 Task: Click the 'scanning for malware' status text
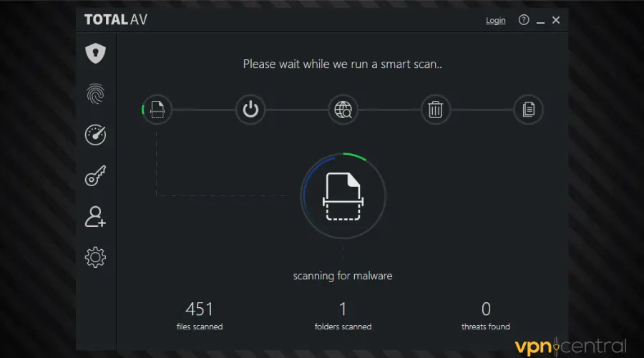pos(343,276)
